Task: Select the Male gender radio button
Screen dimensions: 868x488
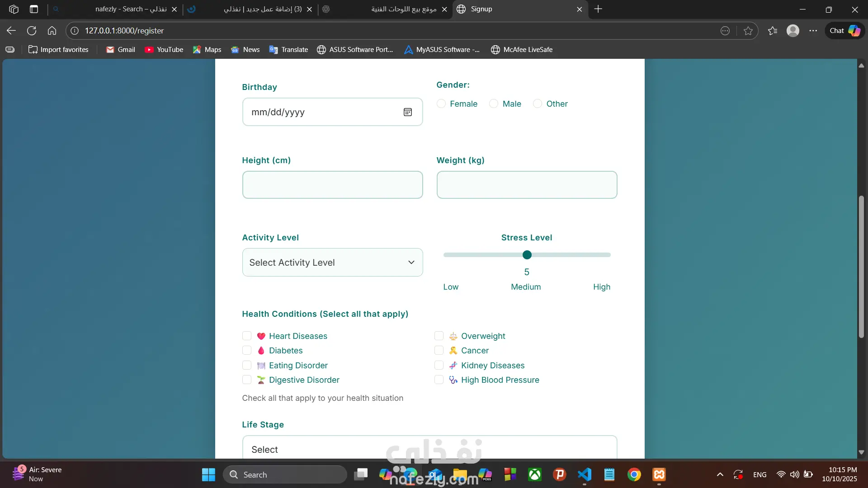Action: click(x=494, y=104)
